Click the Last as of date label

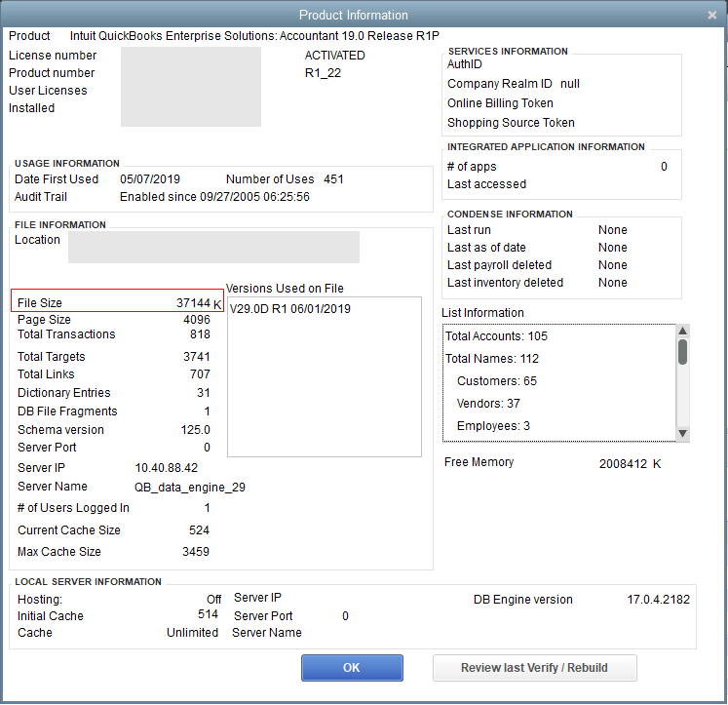(x=486, y=248)
